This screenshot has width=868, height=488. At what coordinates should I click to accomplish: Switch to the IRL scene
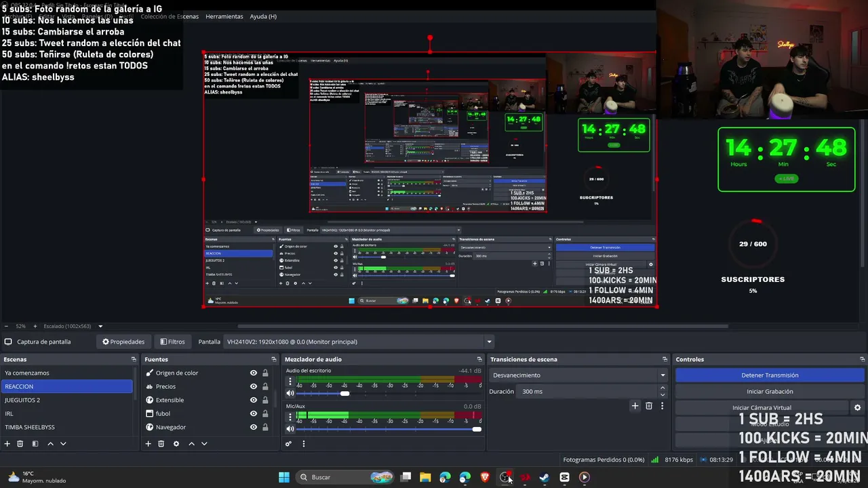pos(66,413)
